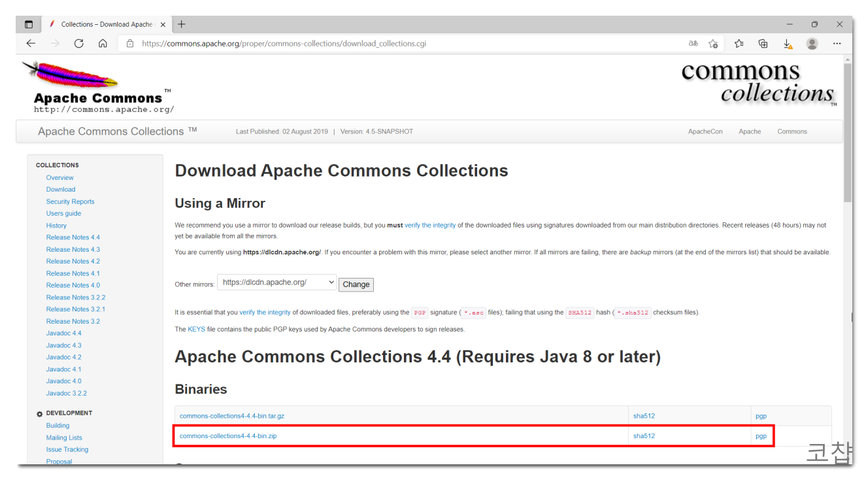Open the Collections icon in toolbar
The height and width of the screenshot is (480, 868).
763,44
